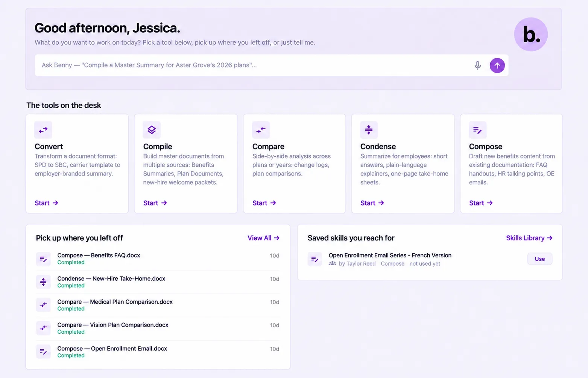
Task: Click the Compose tool icon
Action: pyautogui.click(x=477, y=130)
